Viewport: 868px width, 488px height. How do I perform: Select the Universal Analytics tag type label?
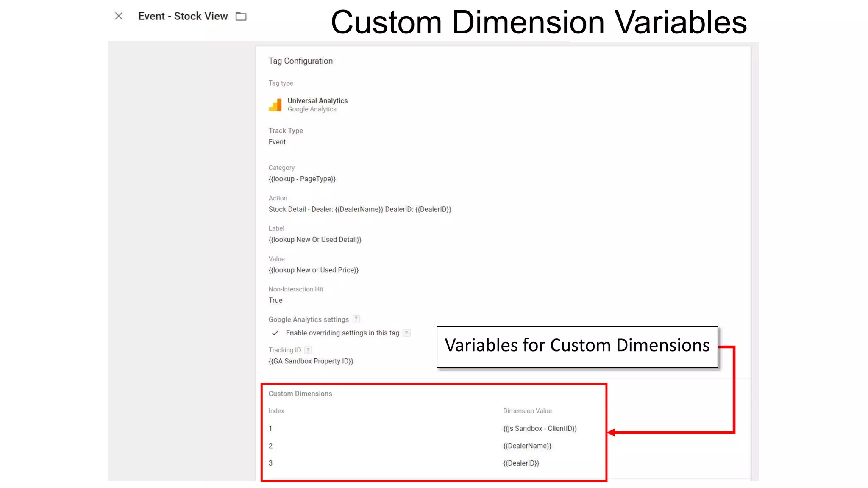317,100
